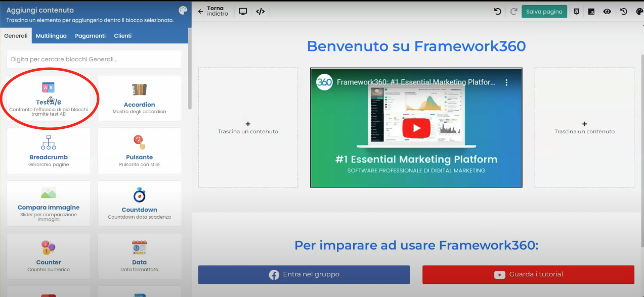
Task: Click the right Trascina un contenuto drop zone
Action: tap(584, 128)
